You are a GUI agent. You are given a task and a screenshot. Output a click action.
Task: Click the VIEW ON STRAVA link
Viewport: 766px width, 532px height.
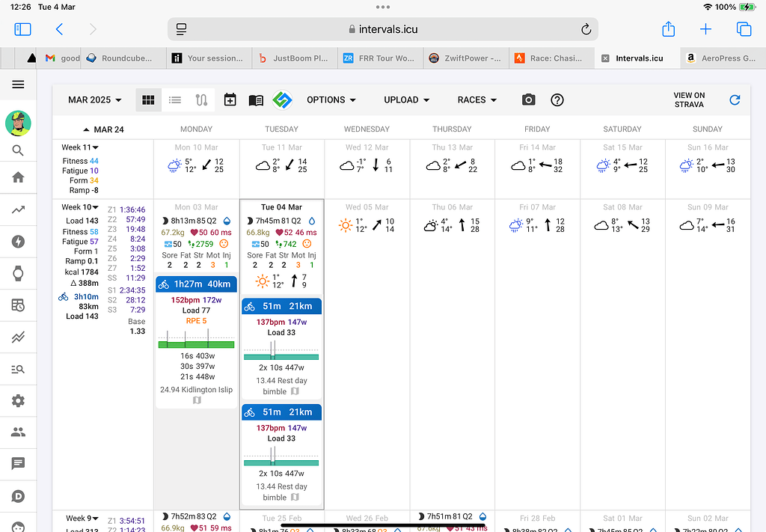pos(688,100)
